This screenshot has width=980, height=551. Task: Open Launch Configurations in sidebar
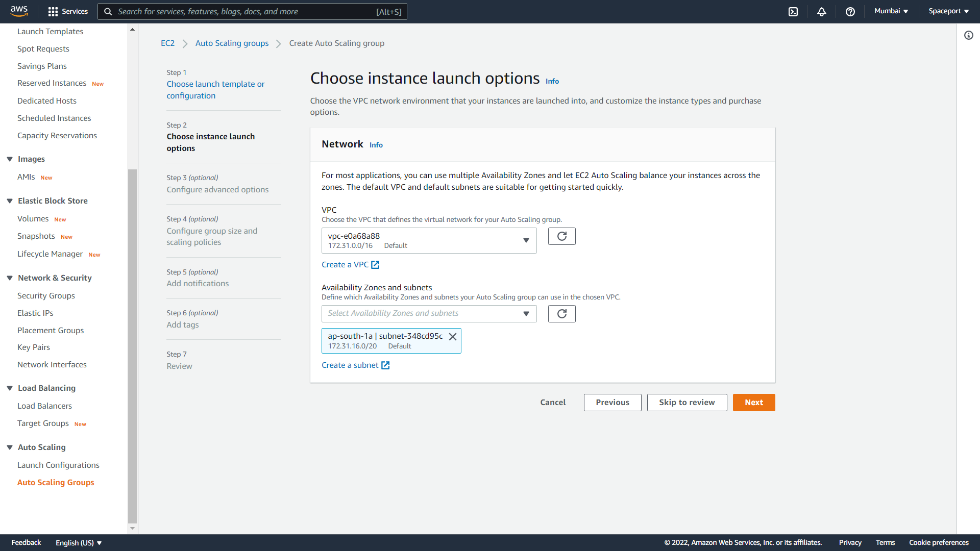[x=58, y=465]
